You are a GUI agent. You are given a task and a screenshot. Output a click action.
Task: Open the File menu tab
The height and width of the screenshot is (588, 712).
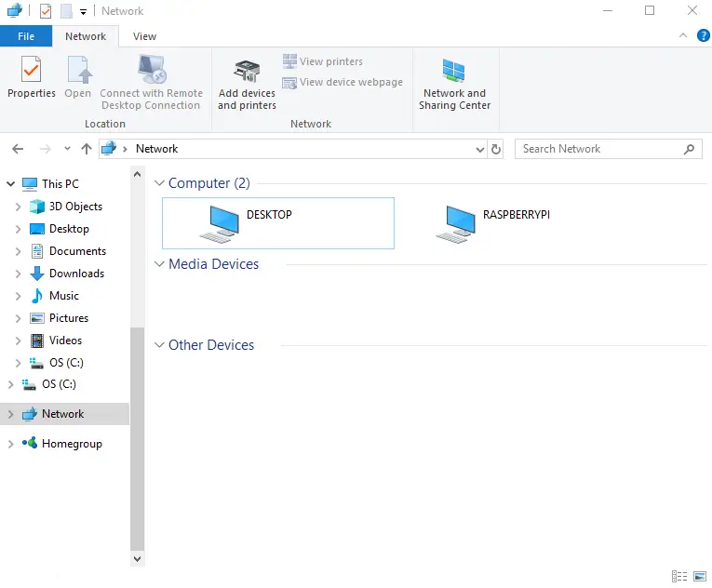(x=26, y=36)
